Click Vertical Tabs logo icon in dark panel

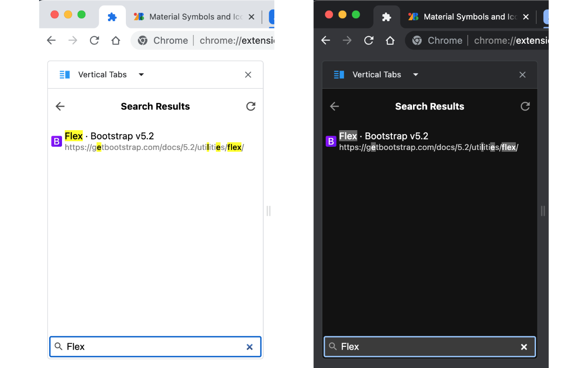(x=339, y=75)
